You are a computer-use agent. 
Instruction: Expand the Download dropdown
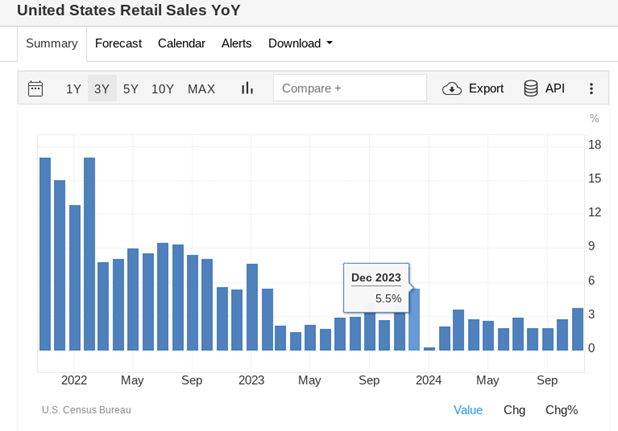[x=300, y=43]
